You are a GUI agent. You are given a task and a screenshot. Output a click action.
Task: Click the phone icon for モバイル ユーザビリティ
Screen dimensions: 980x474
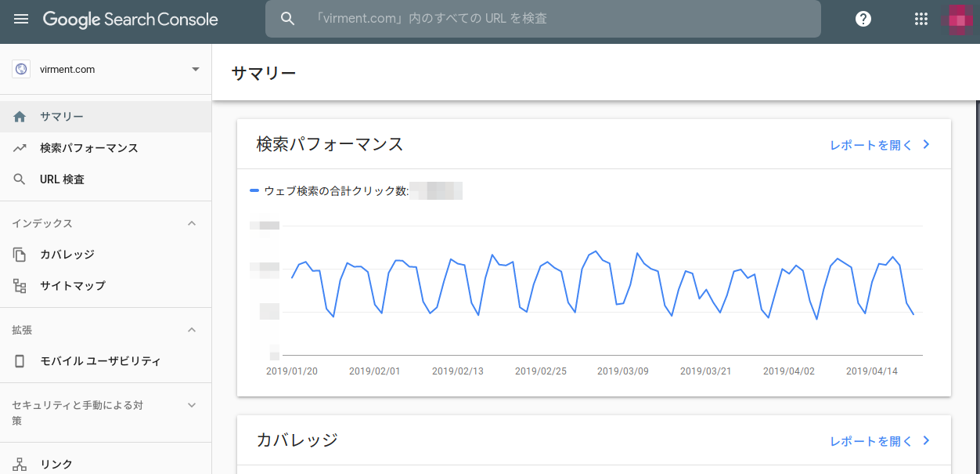[x=20, y=361]
